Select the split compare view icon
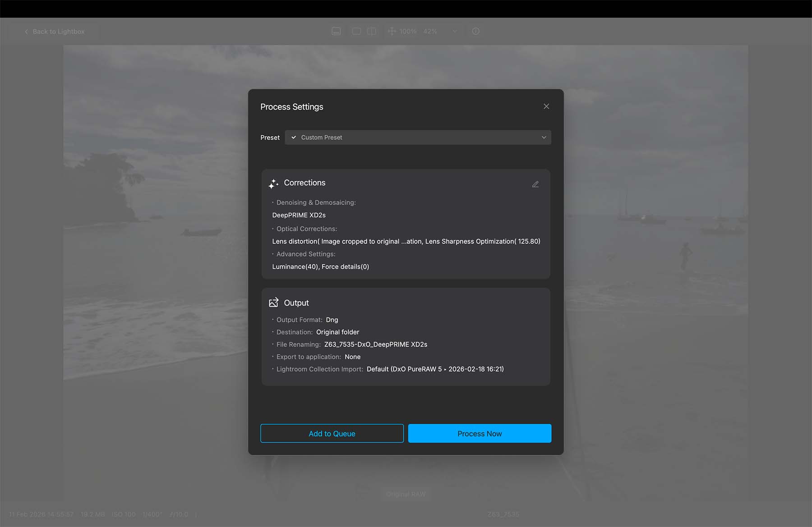Viewport: 812px width, 527px height. tap(372, 31)
